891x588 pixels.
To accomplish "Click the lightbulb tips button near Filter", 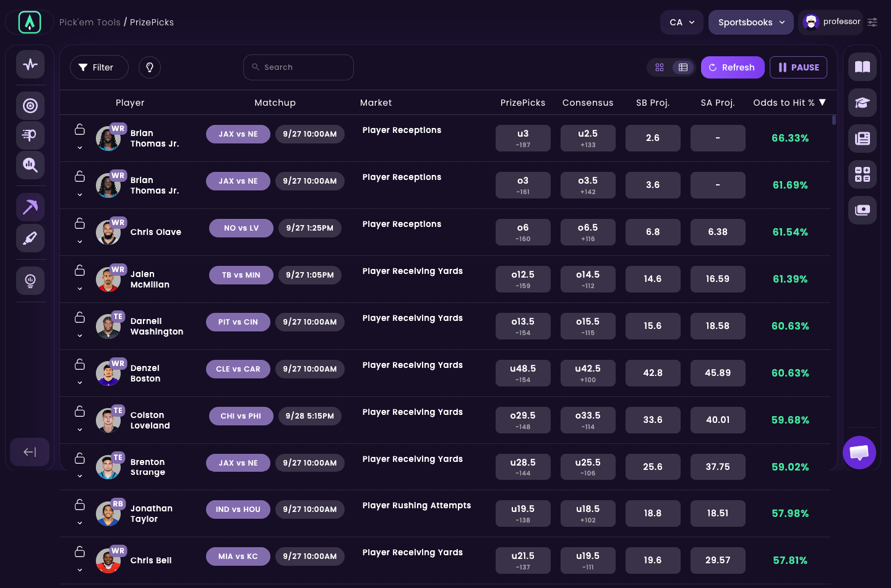I will (150, 67).
